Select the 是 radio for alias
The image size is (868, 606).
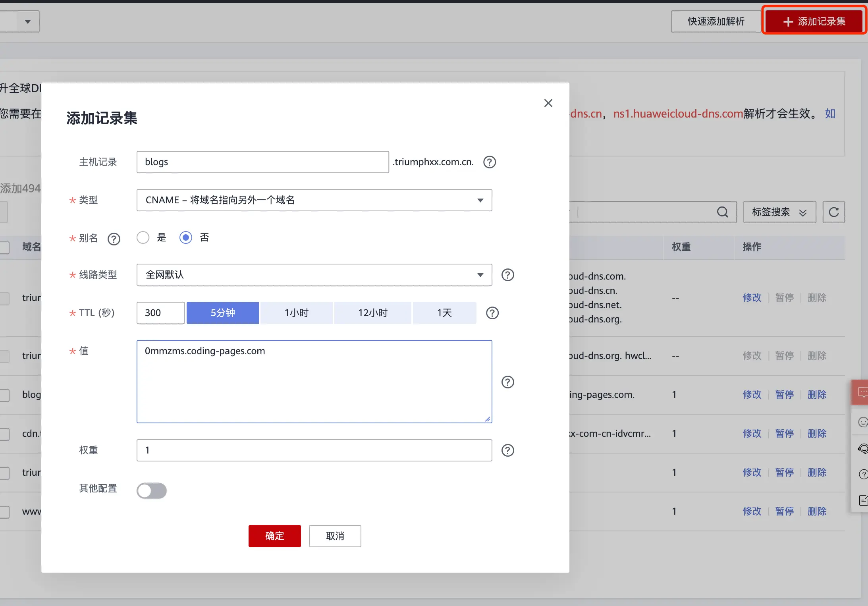tap(143, 237)
